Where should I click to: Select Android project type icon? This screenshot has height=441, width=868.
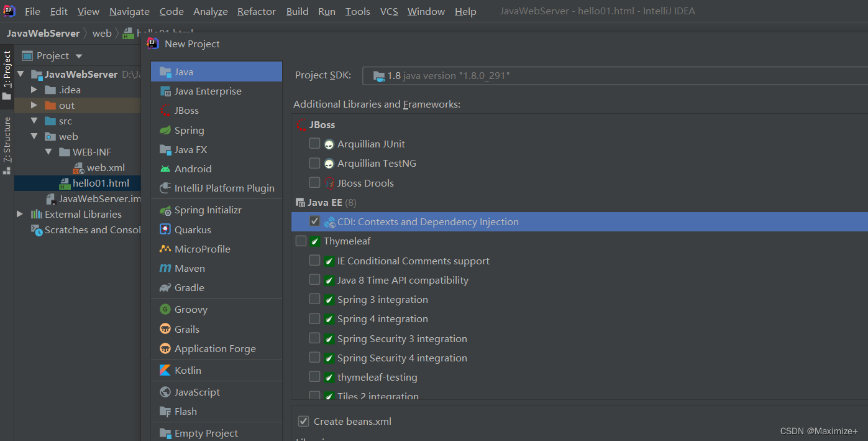click(165, 169)
